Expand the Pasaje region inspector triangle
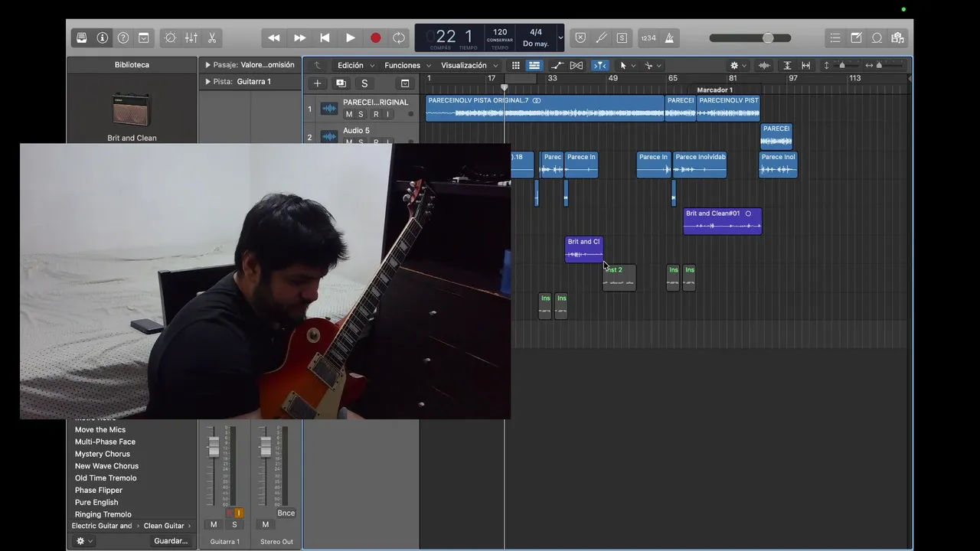The width and height of the screenshot is (980, 551). point(207,65)
